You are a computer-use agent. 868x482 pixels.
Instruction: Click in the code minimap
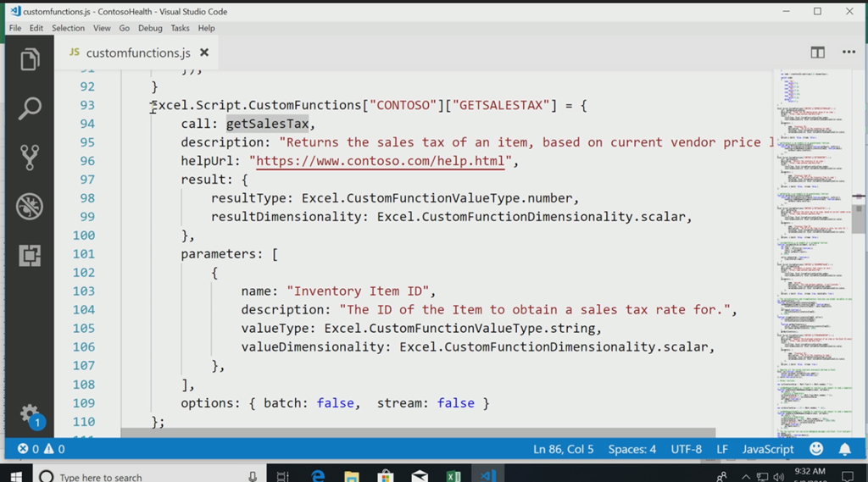click(x=813, y=253)
